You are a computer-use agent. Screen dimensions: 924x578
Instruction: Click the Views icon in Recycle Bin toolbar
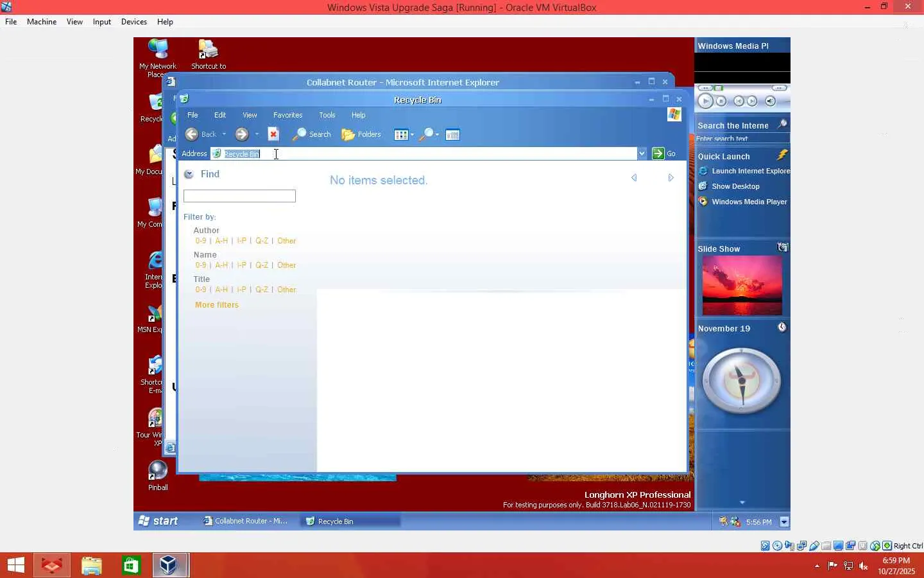(401, 134)
